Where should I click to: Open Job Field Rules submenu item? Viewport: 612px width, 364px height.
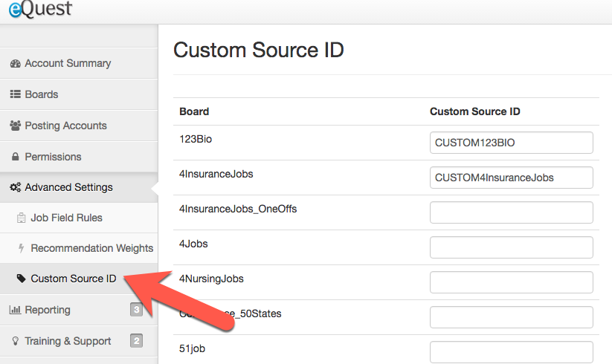pos(79,218)
